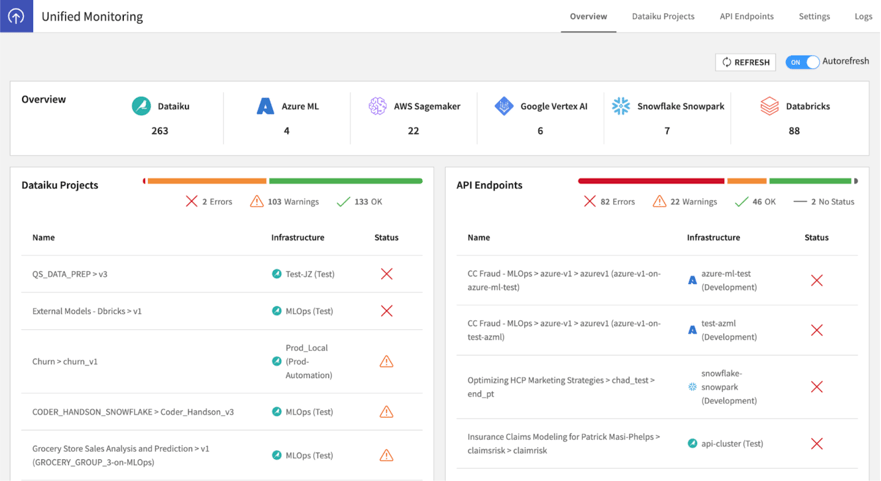Select Grocery Store Sales Analysis and Prediction row

pos(222,455)
